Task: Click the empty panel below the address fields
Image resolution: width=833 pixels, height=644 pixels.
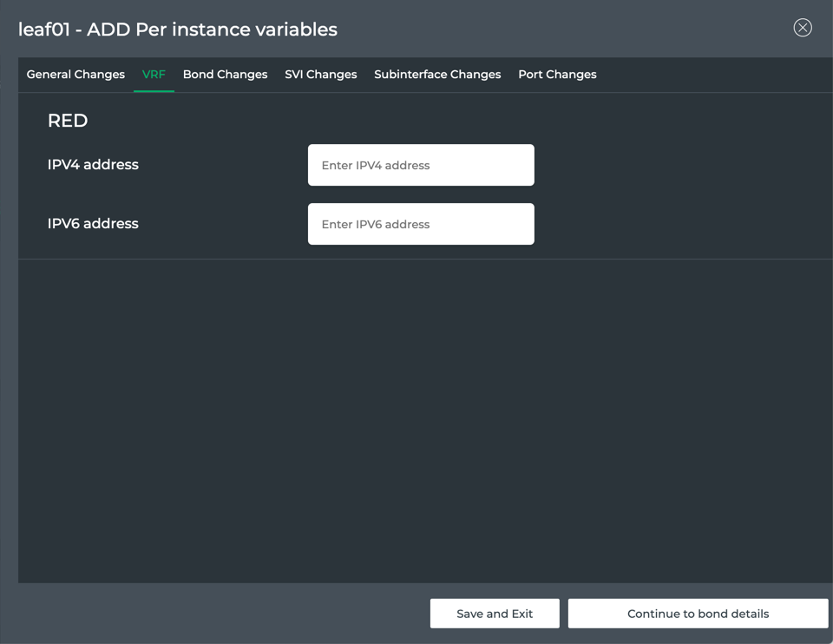Action: click(x=425, y=417)
